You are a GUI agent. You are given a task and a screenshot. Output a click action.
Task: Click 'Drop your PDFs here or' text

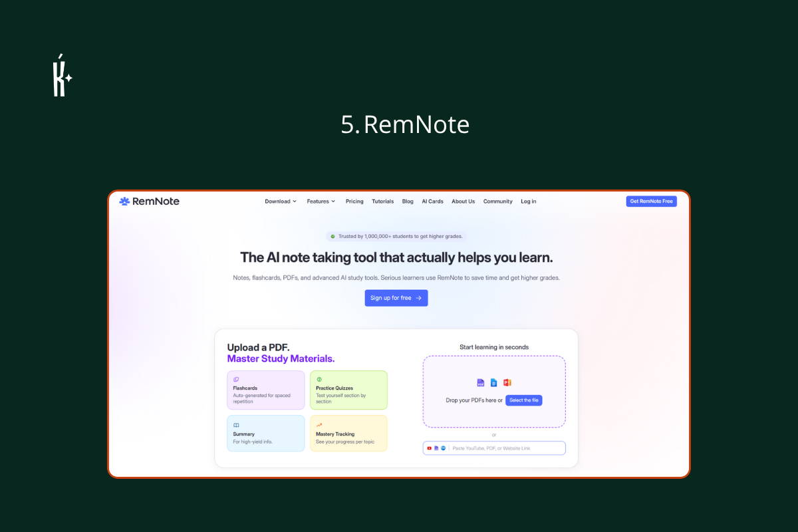(x=474, y=400)
